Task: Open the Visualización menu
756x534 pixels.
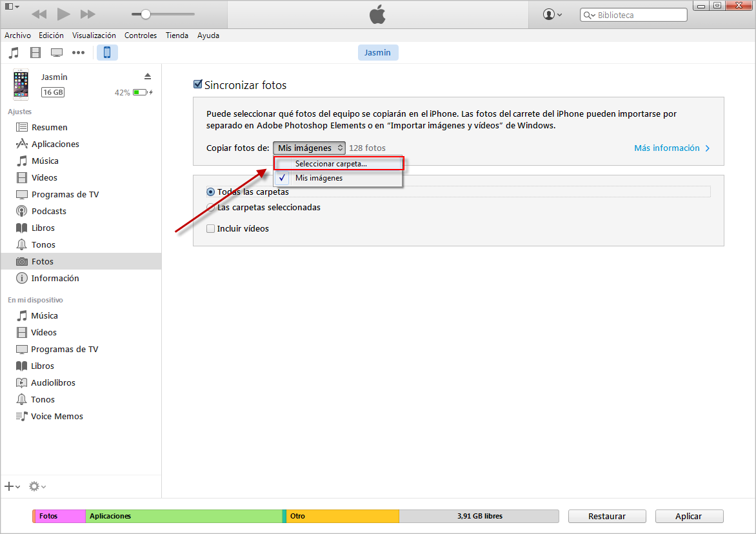Action: [x=94, y=35]
